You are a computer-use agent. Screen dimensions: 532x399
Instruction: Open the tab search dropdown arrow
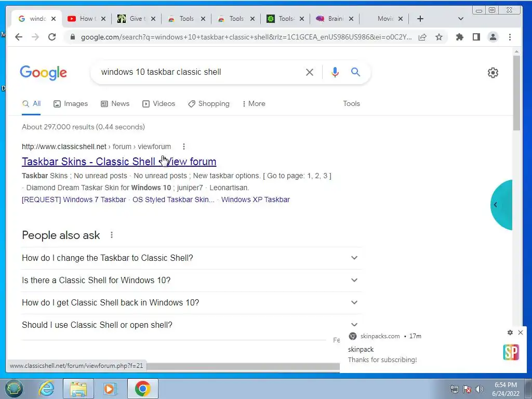(x=461, y=19)
